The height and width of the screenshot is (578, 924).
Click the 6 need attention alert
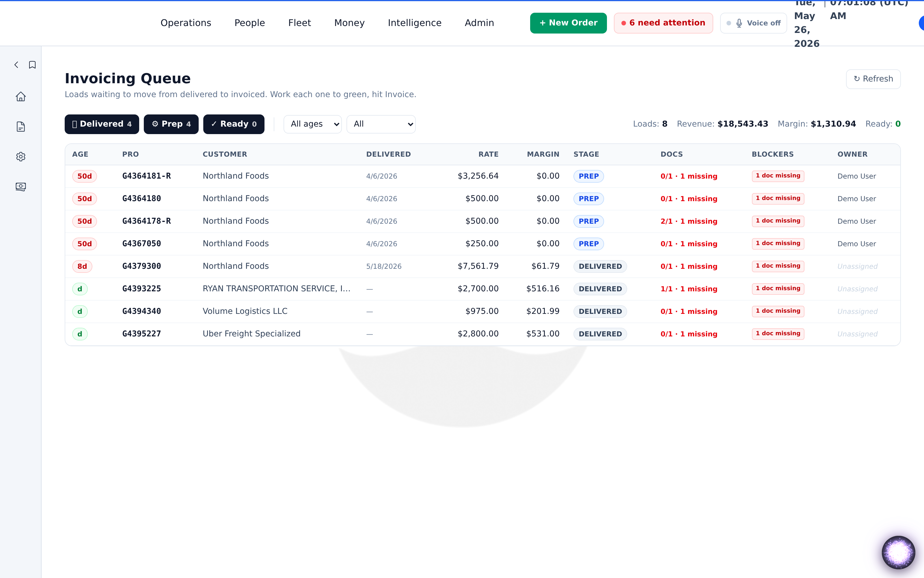tap(664, 23)
